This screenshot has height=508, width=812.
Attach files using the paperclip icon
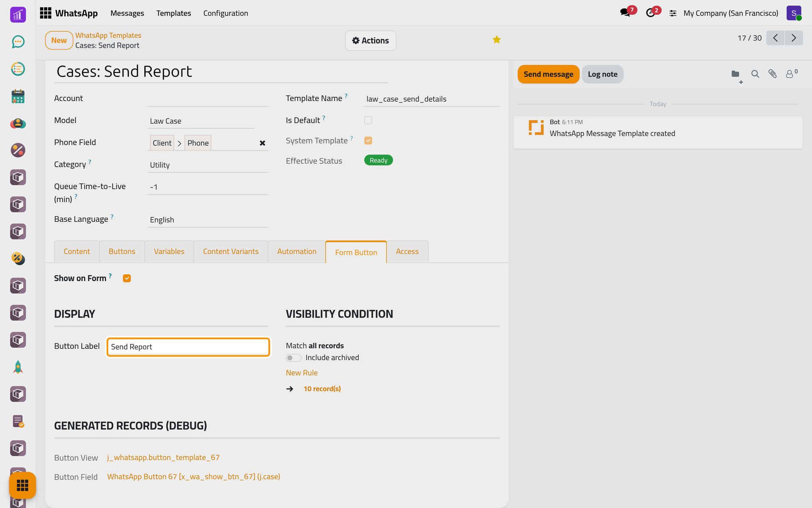pos(772,74)
